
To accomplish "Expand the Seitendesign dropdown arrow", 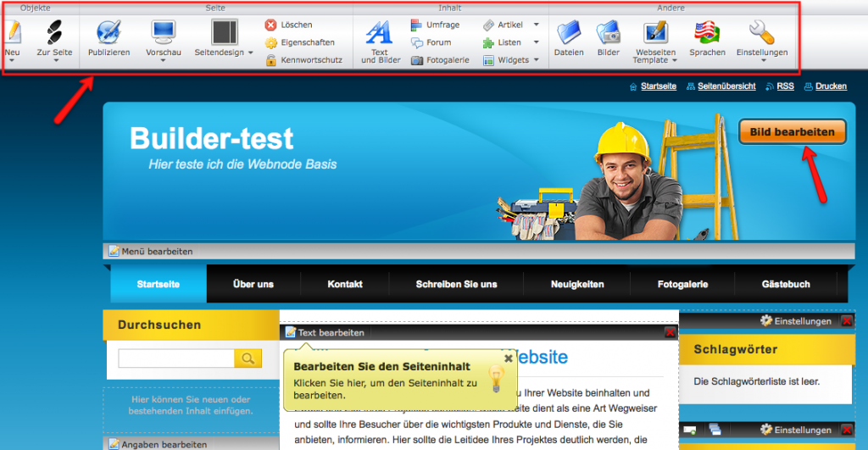I will 251,53.
